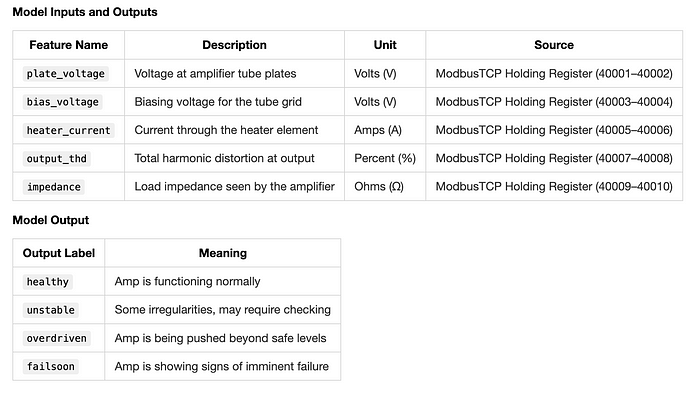Click the Description column header
The height and width of the screenshot is (394, 700).
(234, 45)
